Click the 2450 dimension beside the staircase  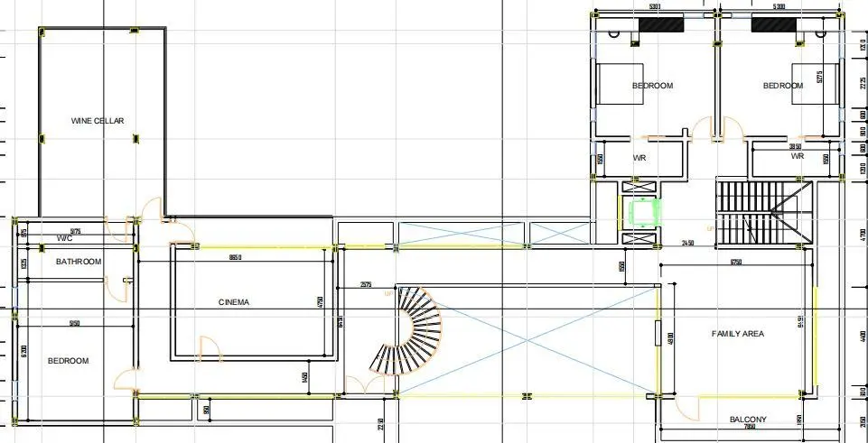(688, 244)
